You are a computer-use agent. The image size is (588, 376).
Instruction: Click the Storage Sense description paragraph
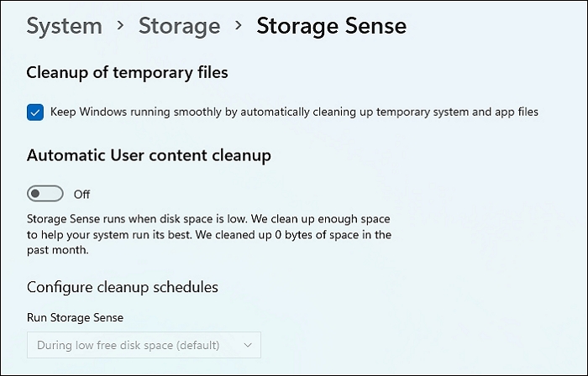[x=208, y=227]
